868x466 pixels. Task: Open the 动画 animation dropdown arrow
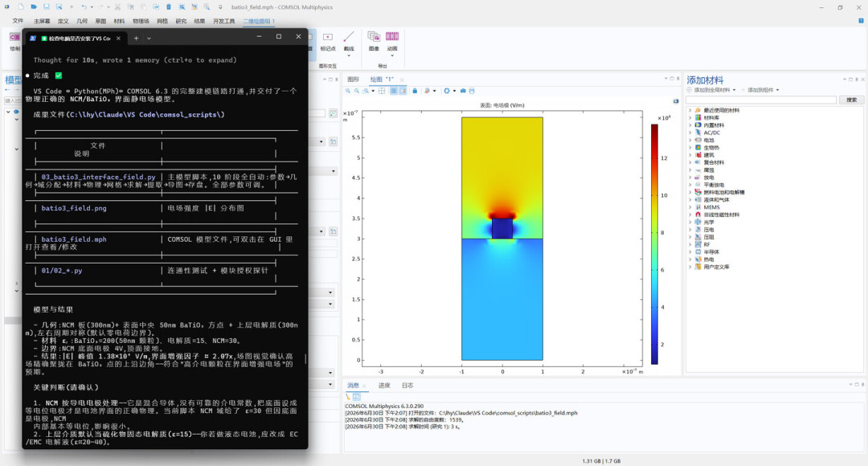pyautogui.click(x=392, y=55)
